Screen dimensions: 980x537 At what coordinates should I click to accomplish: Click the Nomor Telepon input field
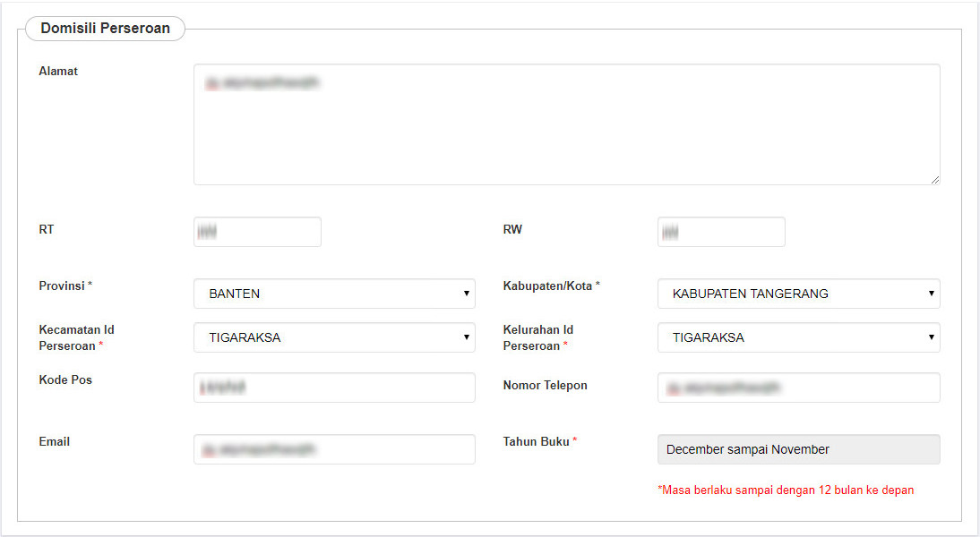click(798, 388)
